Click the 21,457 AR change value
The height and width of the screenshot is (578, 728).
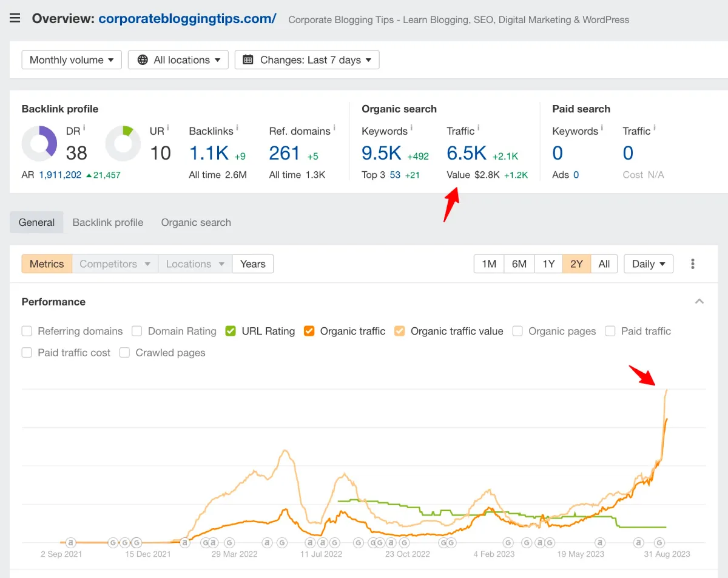(x=103, y=175)
